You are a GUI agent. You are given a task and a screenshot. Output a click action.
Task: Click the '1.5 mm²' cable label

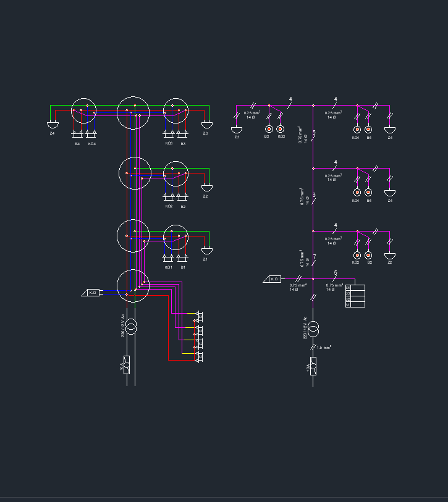point(324,348)
